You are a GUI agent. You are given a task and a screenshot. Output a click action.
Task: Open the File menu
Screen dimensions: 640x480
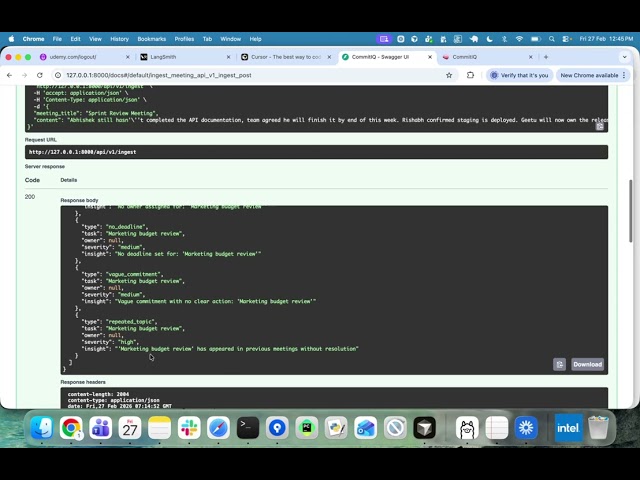[57, 39]
